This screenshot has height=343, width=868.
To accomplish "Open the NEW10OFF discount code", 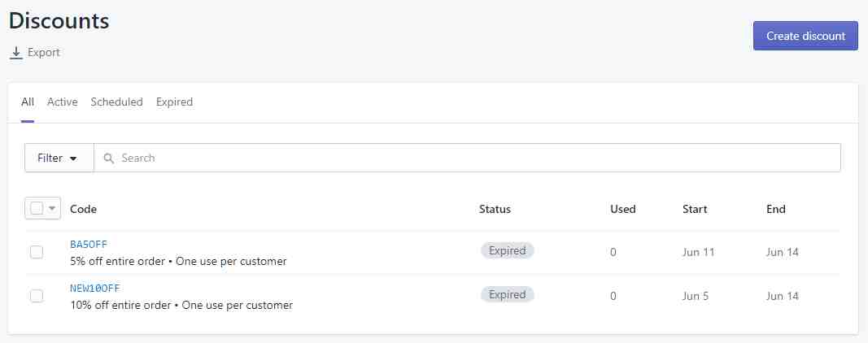I will click(x=95, y=288).
